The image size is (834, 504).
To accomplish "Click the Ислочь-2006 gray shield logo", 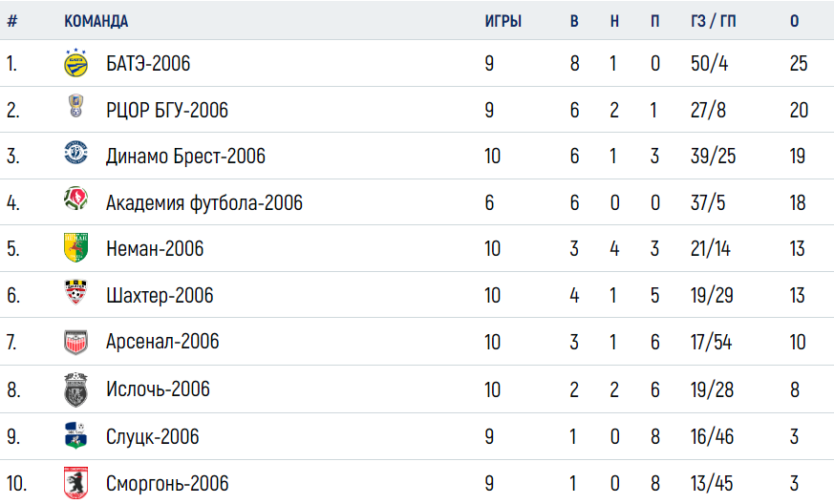I will point(75,389).
